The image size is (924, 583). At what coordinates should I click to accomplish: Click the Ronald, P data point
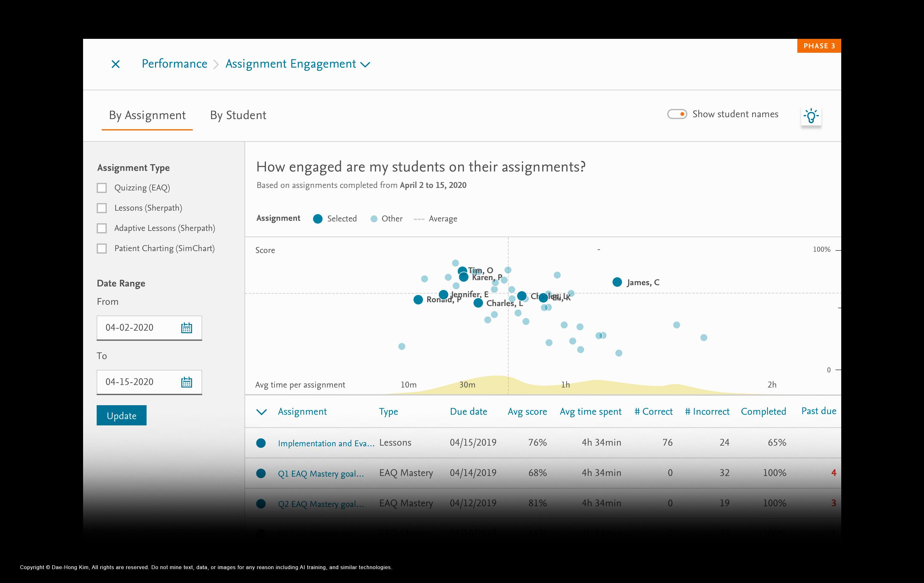pyautogui.click(x=418, y=300)
